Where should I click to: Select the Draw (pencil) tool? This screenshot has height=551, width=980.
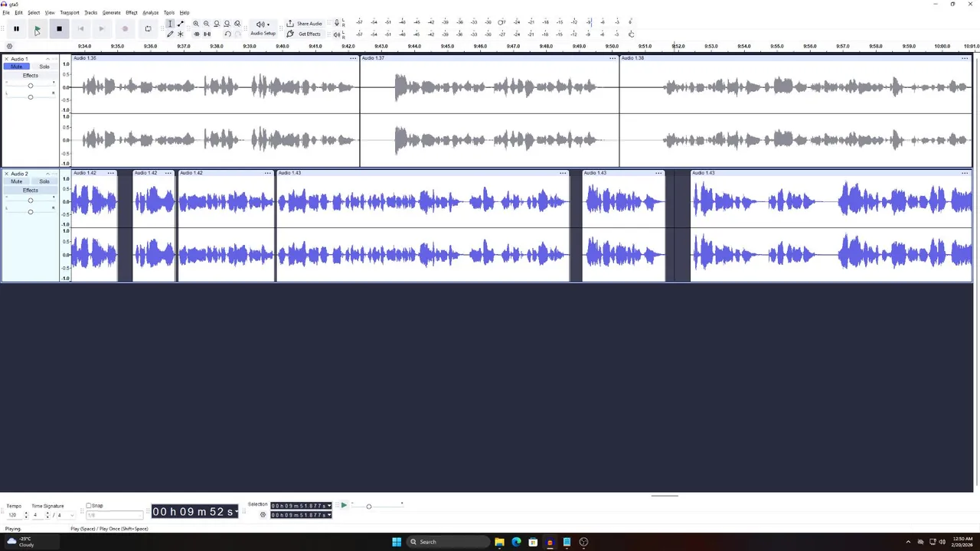tap(170, 34)
